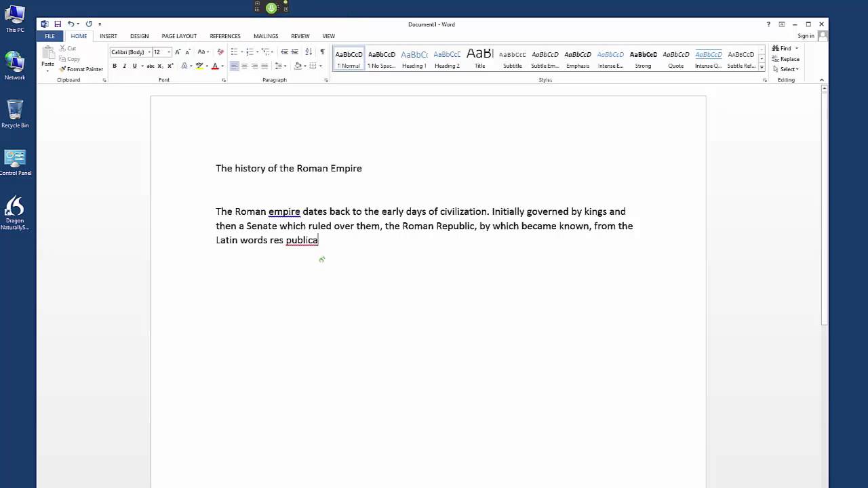868x488 pixels.
Task: Open the Select dropdown in Editing group
Action: click(786, 69)
